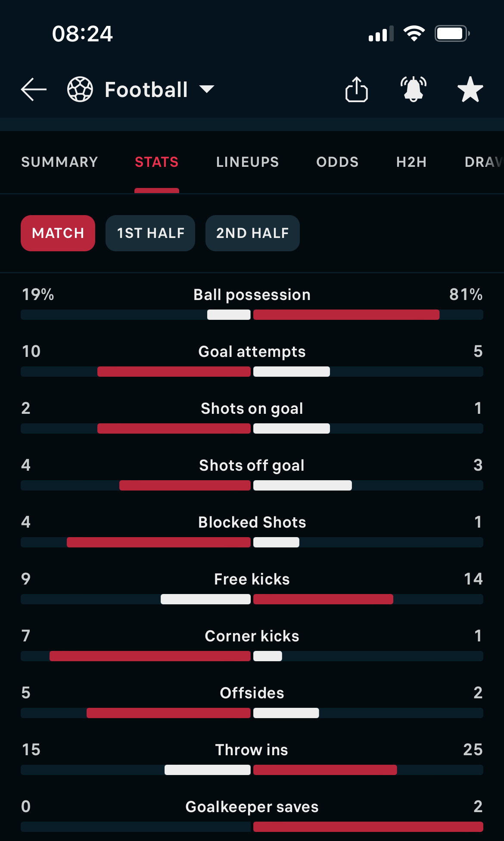Toggle the favorite star
Image resolution: width=504 pixels, height=841 pixels.
click(x=470, y=89)
